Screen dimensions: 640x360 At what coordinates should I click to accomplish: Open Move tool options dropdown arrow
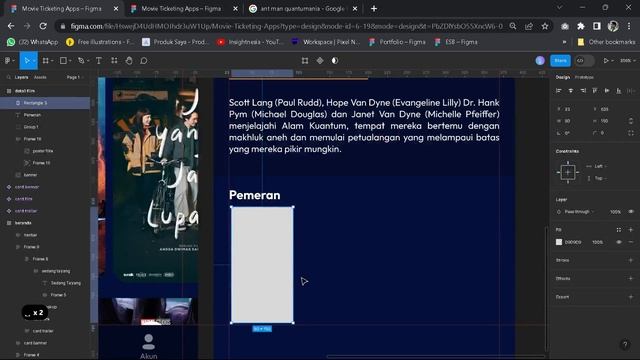34,61
